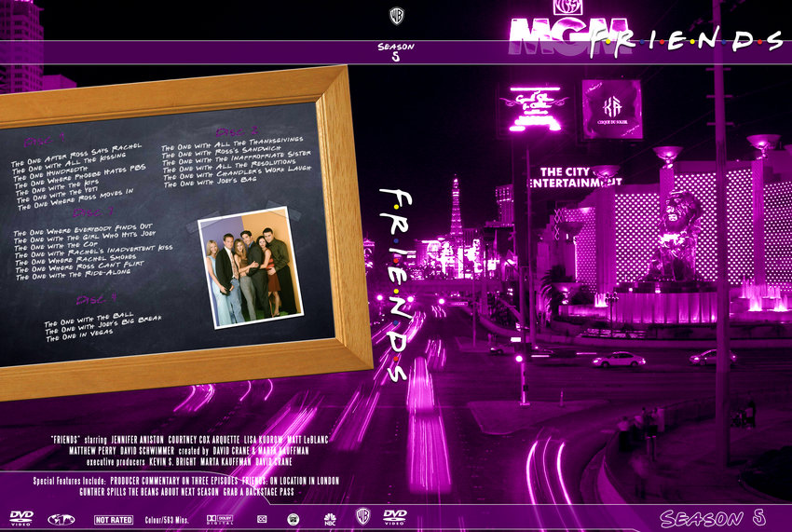Click 'The One With Joey's Bag'

(x=211, y=183)
